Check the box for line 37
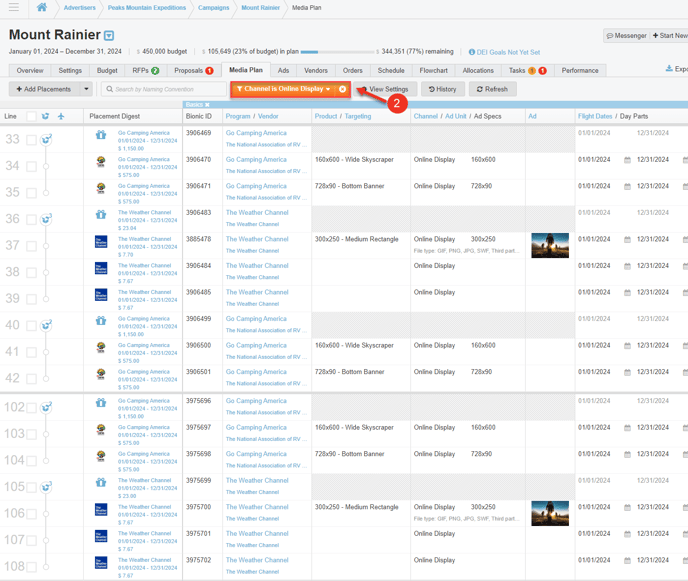This screenshot has width=688, height=581. (x=31, y=246)
